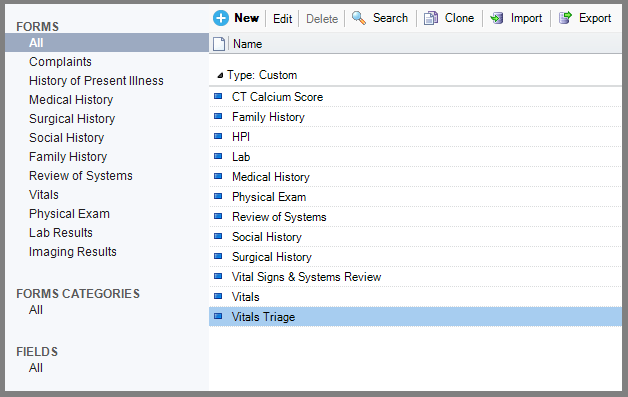Collapse the Type: Custom group
Screen dimensions: 628x397
pos(220,75)
